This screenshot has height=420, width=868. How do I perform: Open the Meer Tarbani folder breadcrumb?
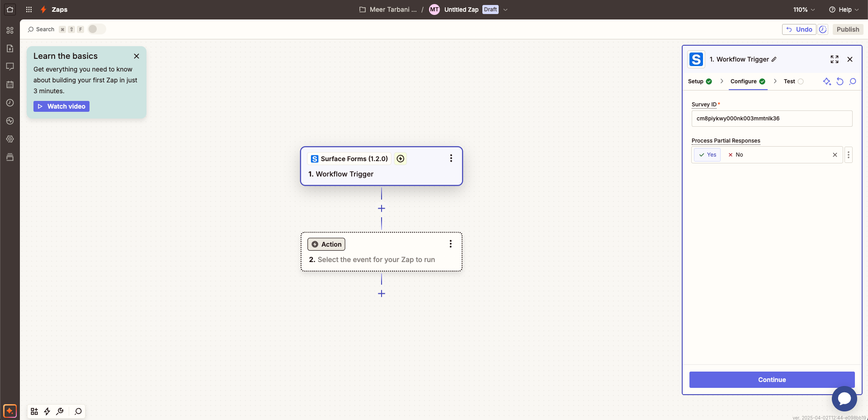388,10
